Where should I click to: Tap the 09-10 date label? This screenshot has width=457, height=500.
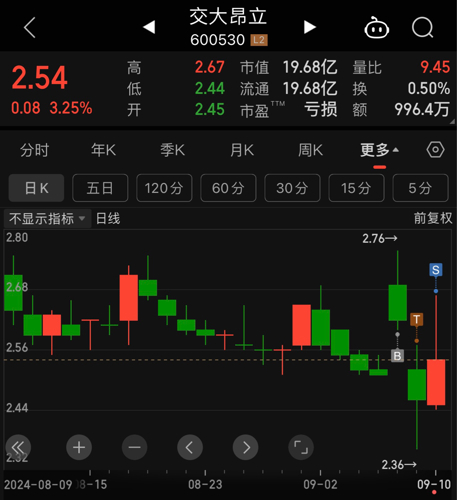[434, 485]
